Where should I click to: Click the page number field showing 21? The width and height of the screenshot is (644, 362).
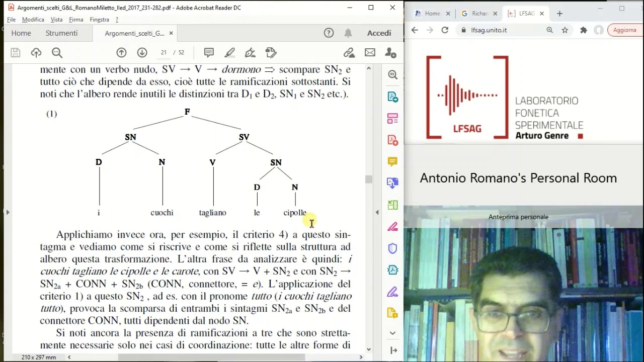click(x=164, y=53)
